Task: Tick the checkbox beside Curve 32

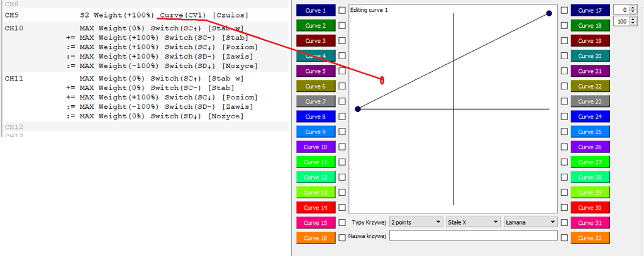Action: tap(564, 238)
